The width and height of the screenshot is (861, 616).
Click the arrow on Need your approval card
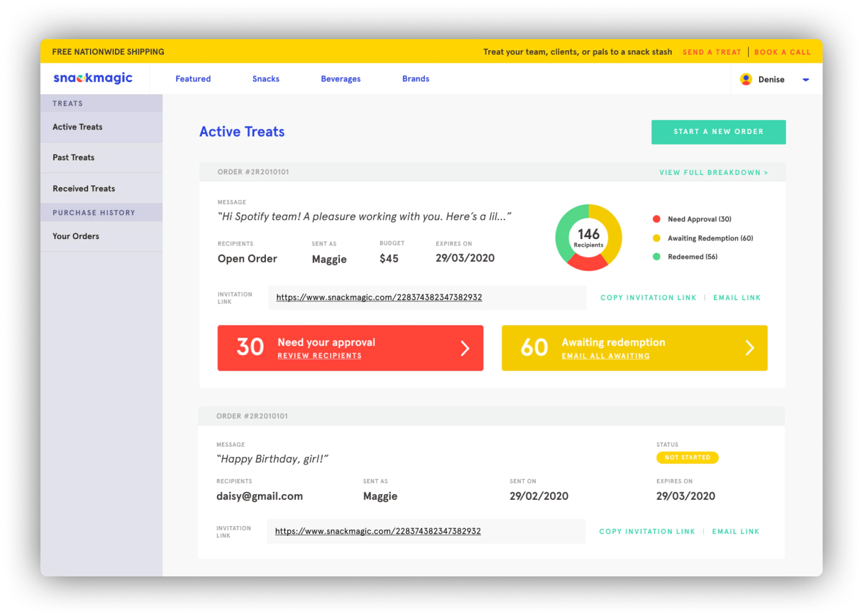point(465,348)
